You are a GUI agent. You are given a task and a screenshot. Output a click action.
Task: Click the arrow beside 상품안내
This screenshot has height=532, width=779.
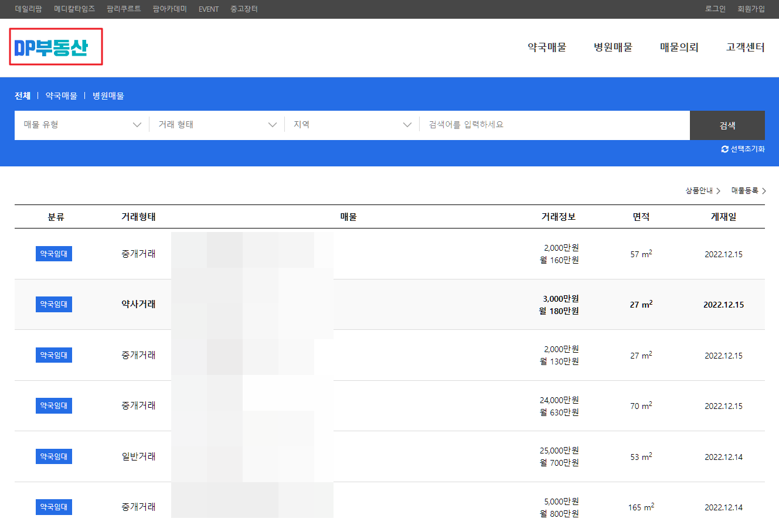tap(718, 191)
